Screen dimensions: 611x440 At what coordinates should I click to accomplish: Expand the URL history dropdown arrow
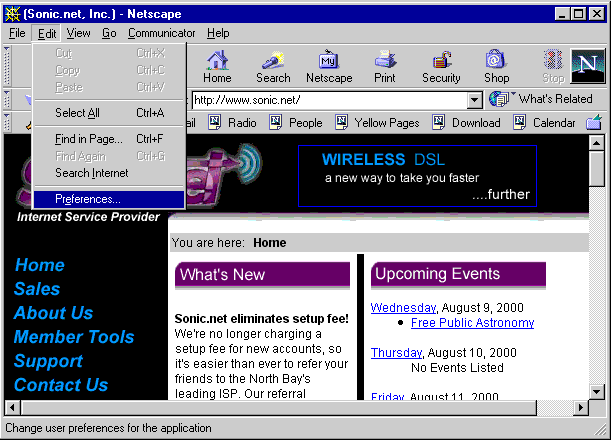(474, 100)
